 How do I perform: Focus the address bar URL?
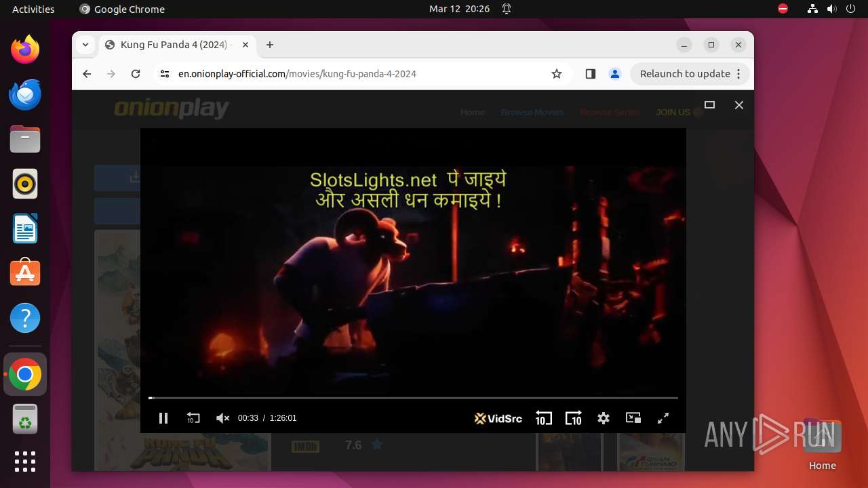pyautogui.click(x=297, y=74)
